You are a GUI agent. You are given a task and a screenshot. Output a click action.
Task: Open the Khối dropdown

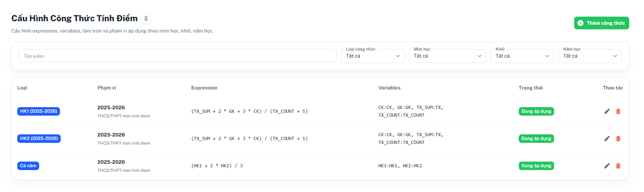tap(522, 56)
